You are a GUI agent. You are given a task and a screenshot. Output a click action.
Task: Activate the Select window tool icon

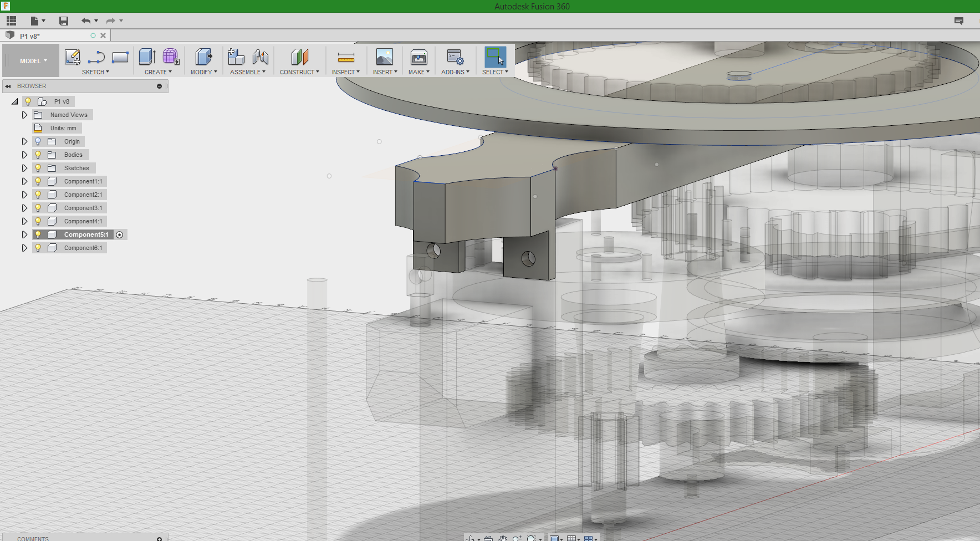pos(495,57)
